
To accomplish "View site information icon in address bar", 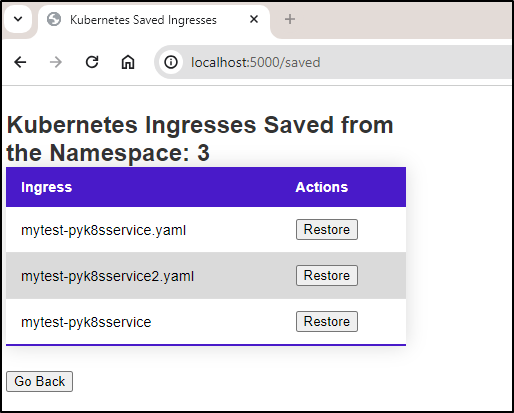I will [171, 62].
